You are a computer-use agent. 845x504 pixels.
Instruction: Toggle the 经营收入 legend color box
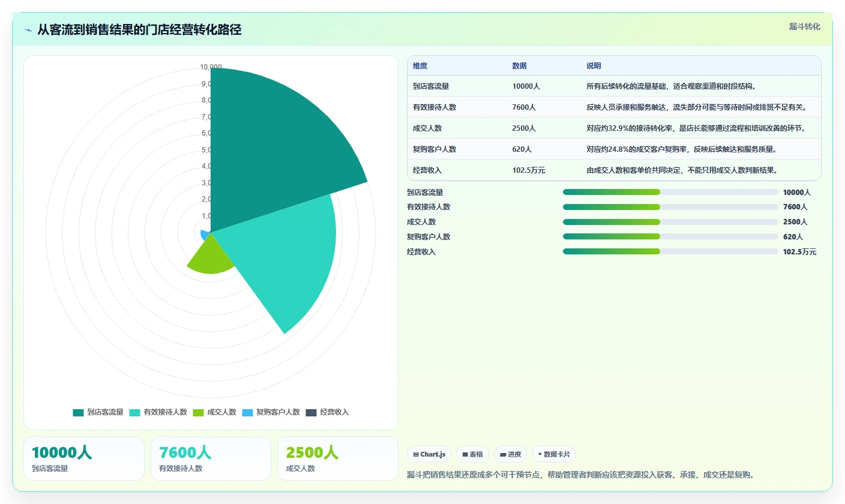pyautogui.click(x=311, y=412)
